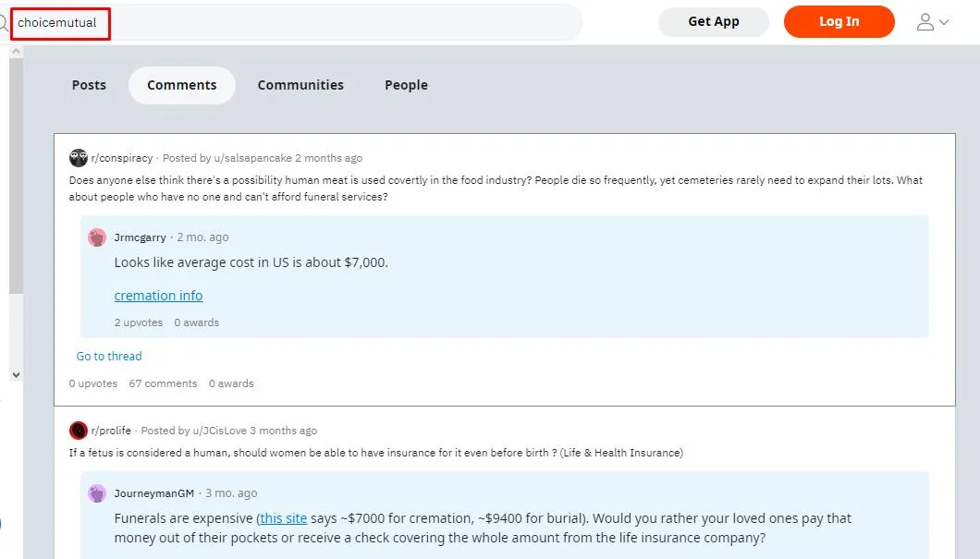Click '0 awards' on Jrmcgarry's comment

tap(197, 322)
